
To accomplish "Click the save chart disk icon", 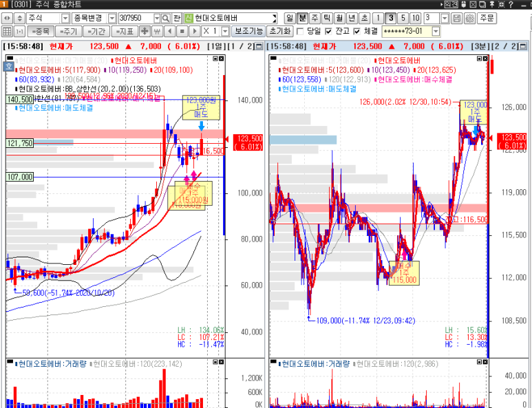I will 457,18.
